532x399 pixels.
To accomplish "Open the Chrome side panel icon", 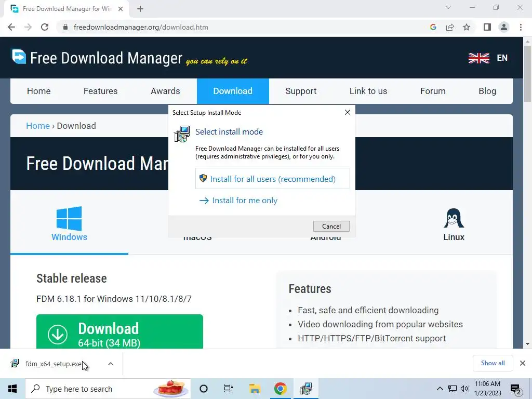I will click(x=487, y=27).
